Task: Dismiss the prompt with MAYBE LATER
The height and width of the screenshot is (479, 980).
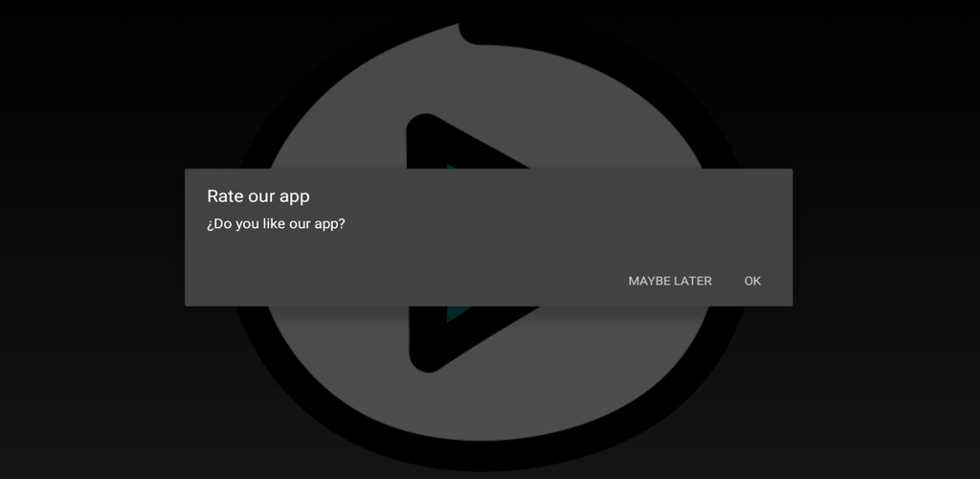Action: point(670,281)
